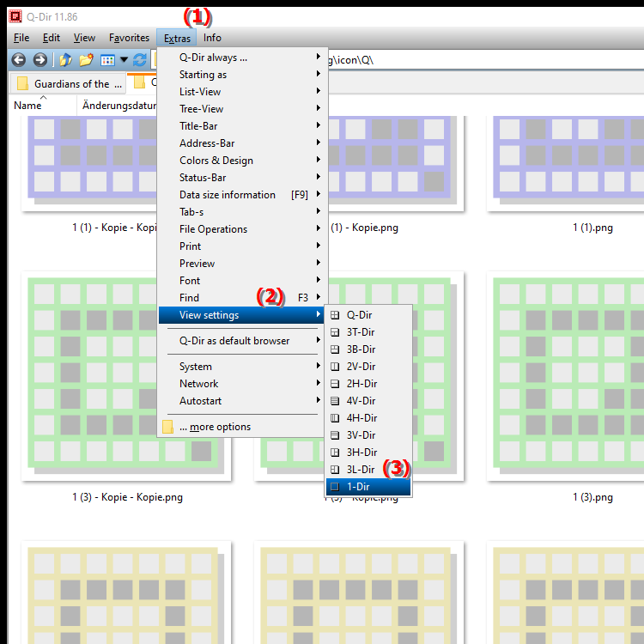Select the 1-Dir single pane icon
Screen dimensions: 644x644
335,487
